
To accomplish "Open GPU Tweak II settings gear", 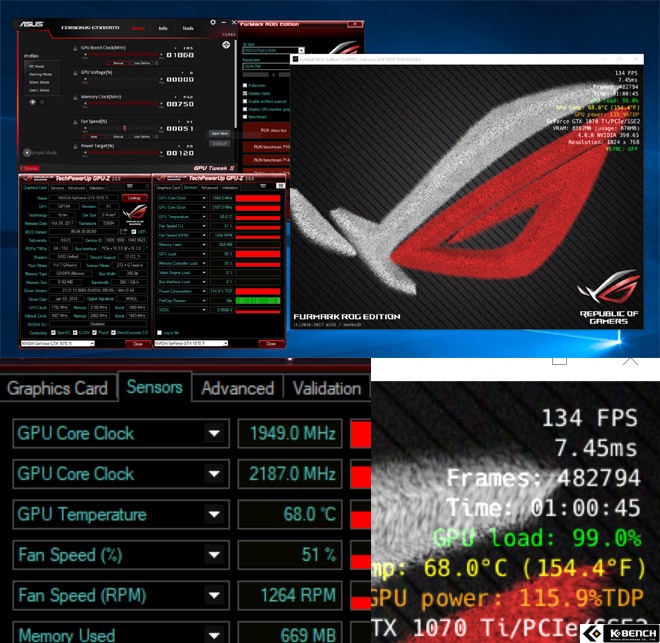I will point(213,22).
